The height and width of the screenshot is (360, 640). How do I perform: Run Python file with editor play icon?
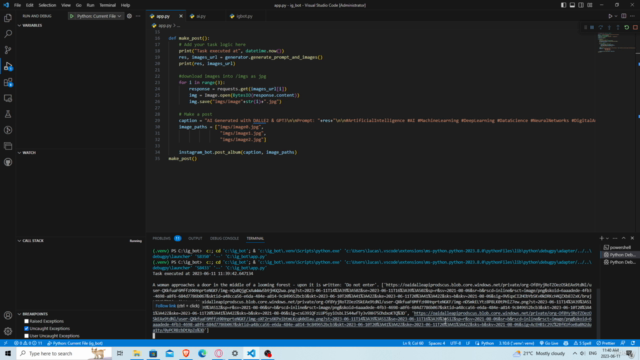[610, 16]
